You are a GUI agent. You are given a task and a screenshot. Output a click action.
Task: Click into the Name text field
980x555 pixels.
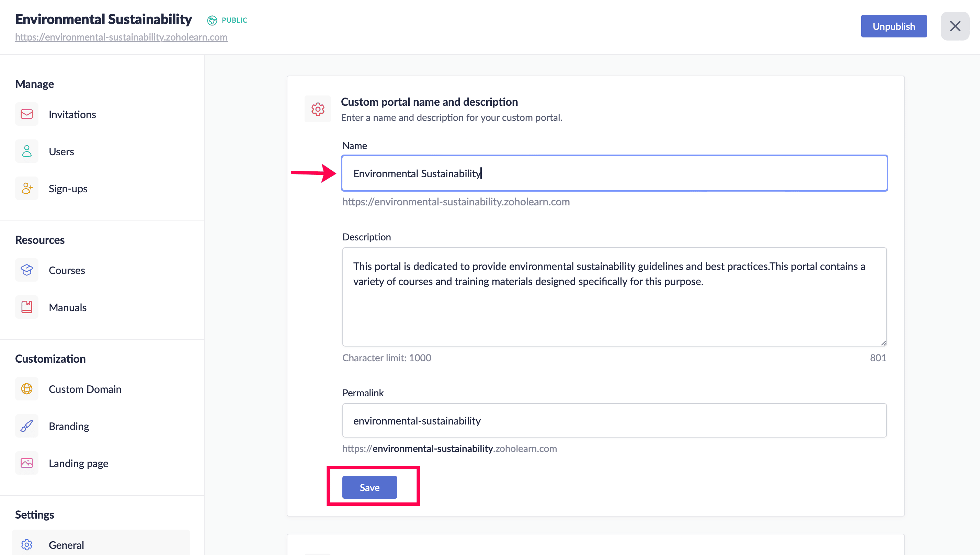pos(614,173)
